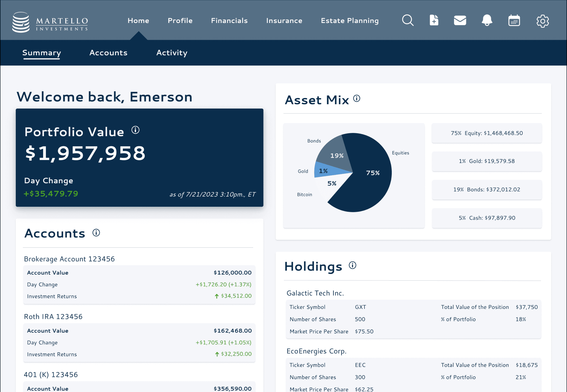The width and height of the screenshot is (567, 392).
Task: Open the Financials menu item
Action: pyautogui.click(x=229, y=21)
